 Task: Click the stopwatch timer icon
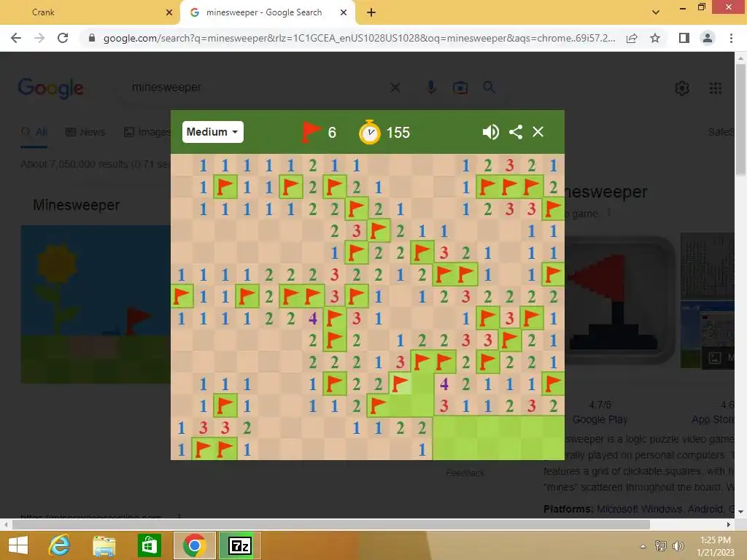pyautogui.click(x=369, y=132)
